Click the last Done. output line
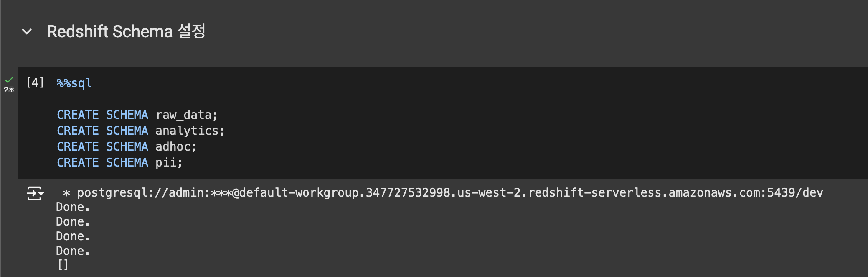Viewport: 868px width, 277px height. [x=73, y=251]
